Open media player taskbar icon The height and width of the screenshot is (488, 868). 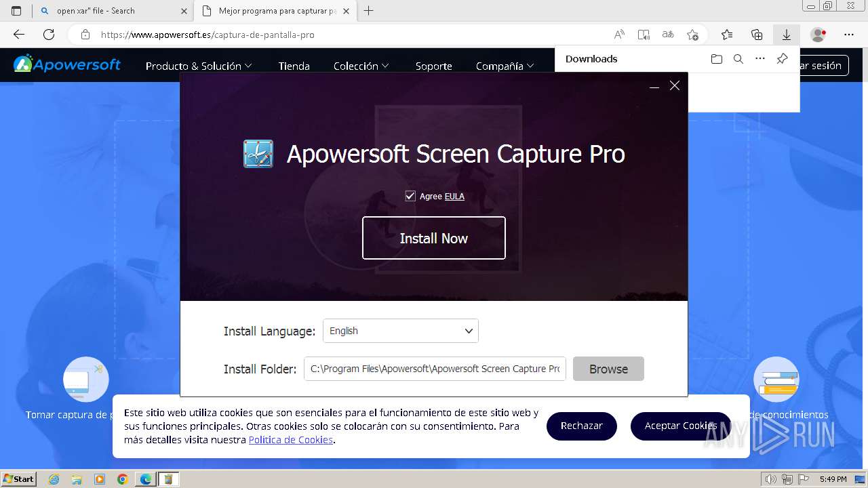coord(100,479)
